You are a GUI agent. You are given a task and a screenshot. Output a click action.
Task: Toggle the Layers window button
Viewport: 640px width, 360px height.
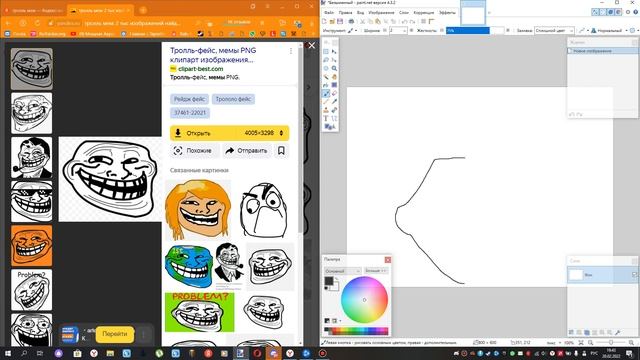[611, 12]
